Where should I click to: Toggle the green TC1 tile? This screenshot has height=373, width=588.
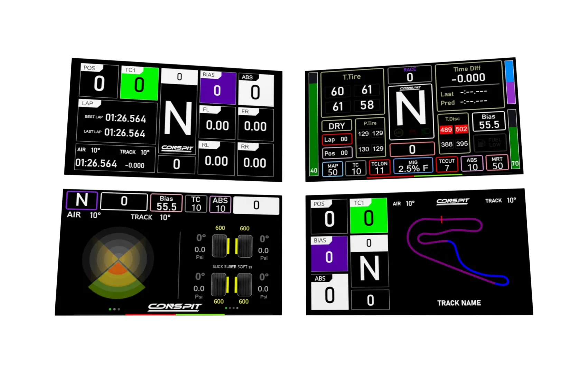[x=139, y=83]
